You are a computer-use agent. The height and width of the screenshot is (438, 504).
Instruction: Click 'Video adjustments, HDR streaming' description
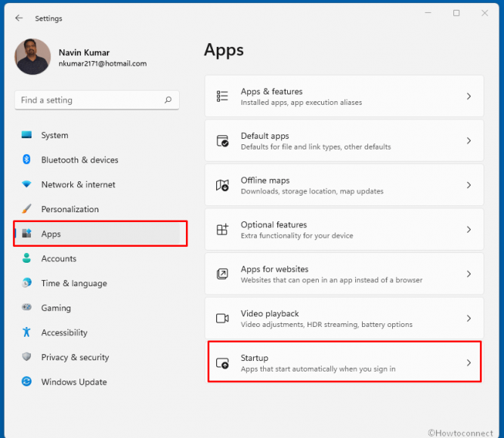(x=326, y=325)
